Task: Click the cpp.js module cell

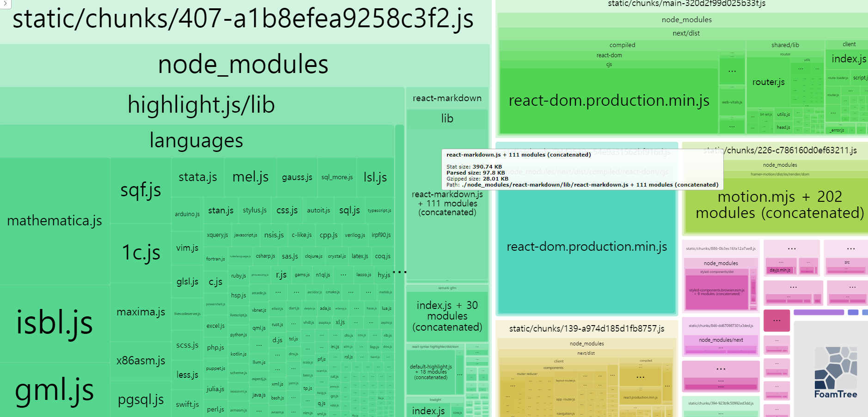Action: coord(329,235)
